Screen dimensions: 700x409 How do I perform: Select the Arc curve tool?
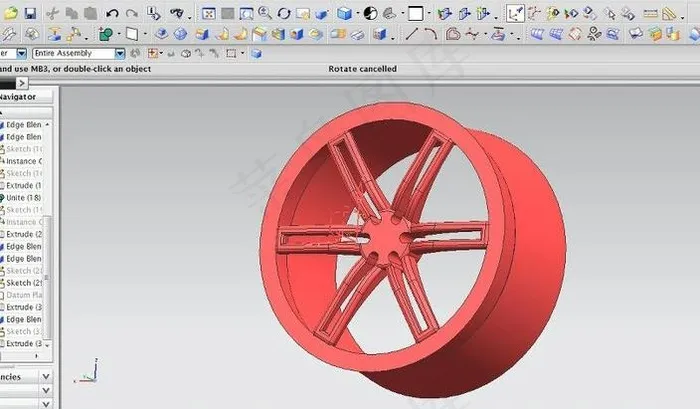pyautogui.click(x=430, y=34)
